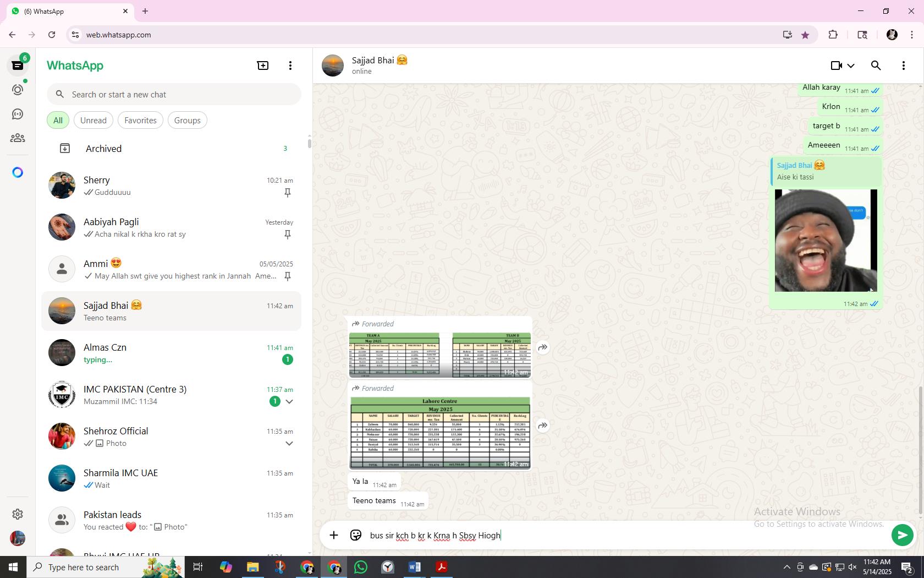
Task: Select the Favorites filter
Action: click(140, 121)
